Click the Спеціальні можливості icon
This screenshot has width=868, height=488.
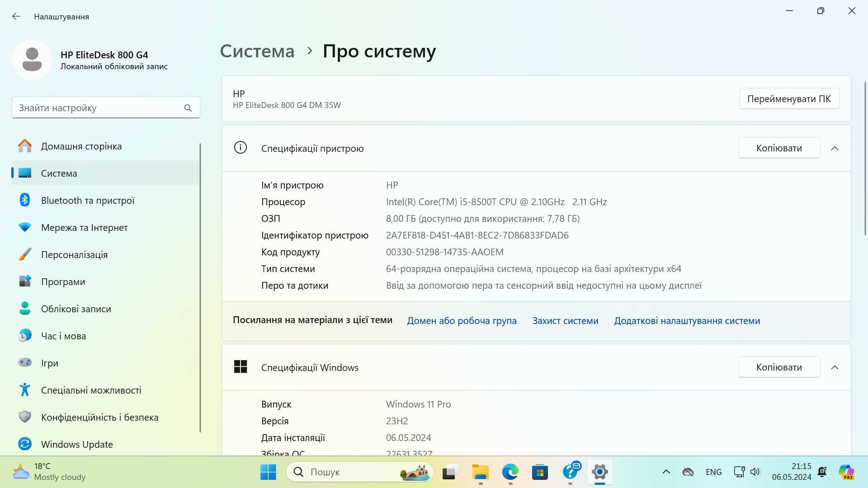tap(24, 390)
